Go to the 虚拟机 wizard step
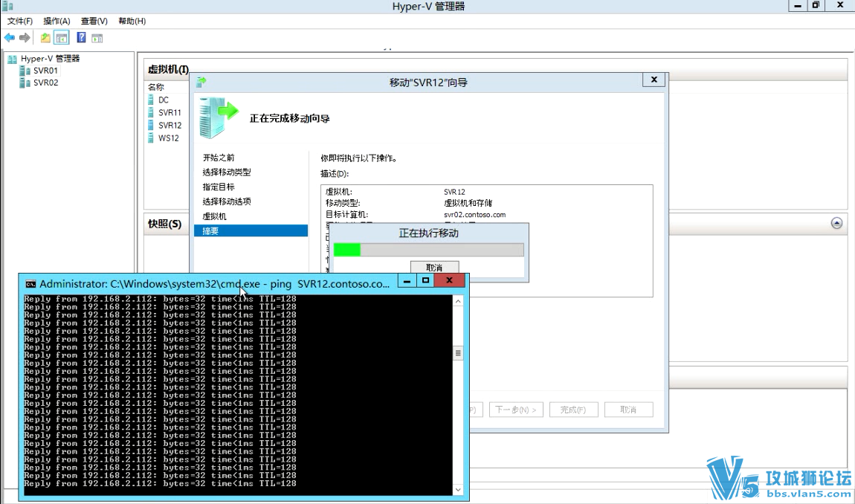The width and height of the screenshot is (855, 504). coord(214,216)
